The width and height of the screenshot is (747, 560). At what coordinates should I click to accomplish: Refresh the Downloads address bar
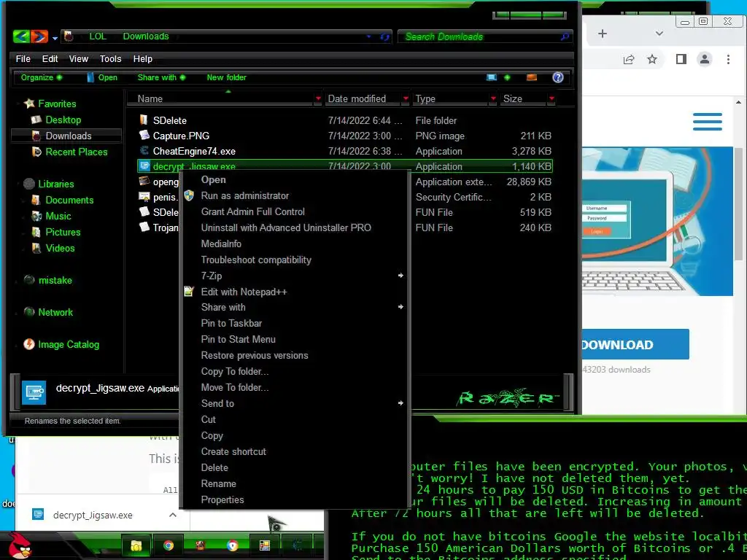(x=385, y=36)
